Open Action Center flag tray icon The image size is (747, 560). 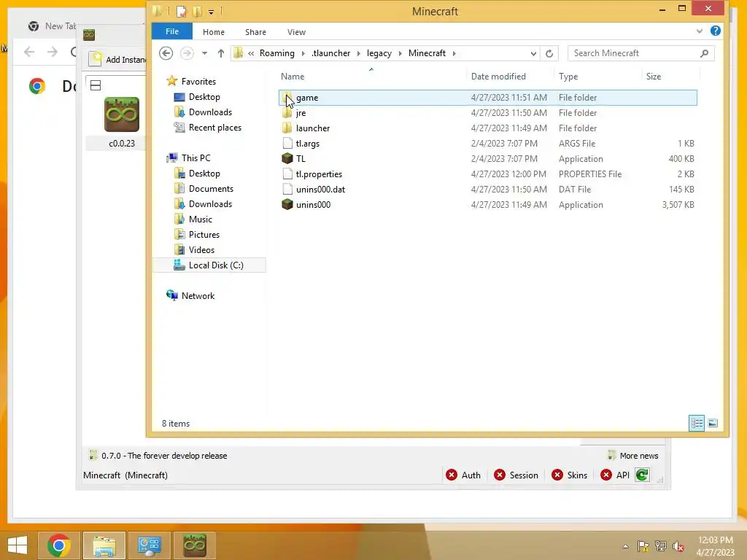(643, 546)
